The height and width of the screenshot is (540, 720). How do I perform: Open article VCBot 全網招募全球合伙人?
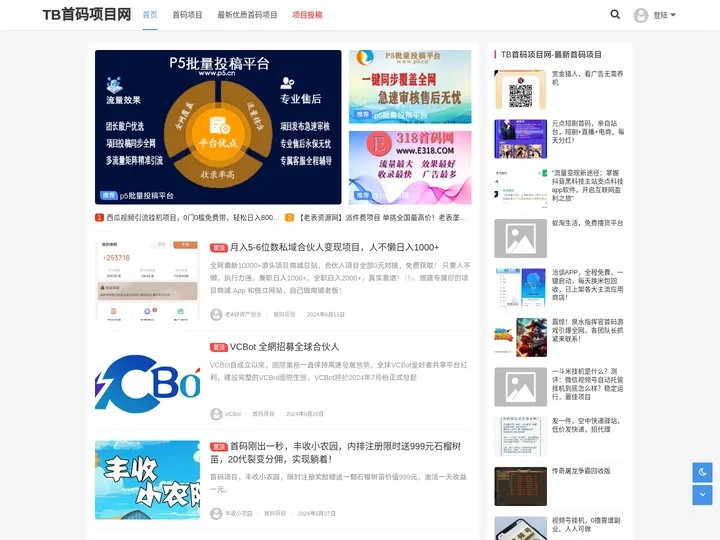tap(284, 347)
